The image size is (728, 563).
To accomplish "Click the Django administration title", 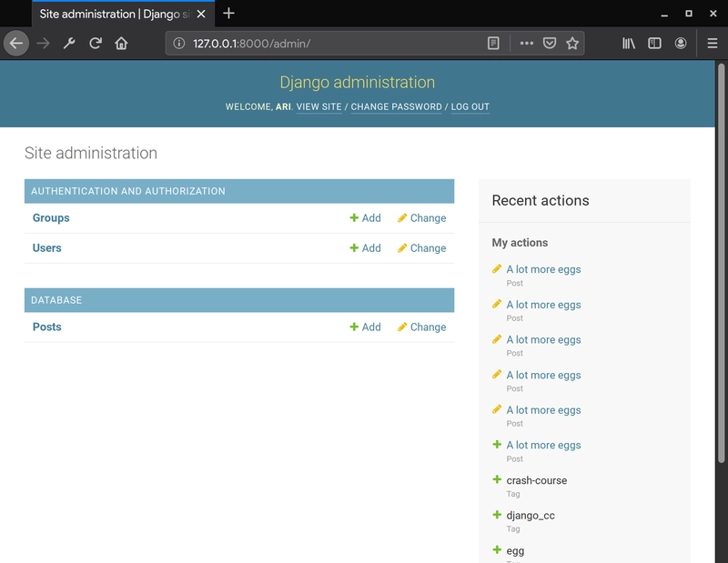I will (x=357, y=83).
